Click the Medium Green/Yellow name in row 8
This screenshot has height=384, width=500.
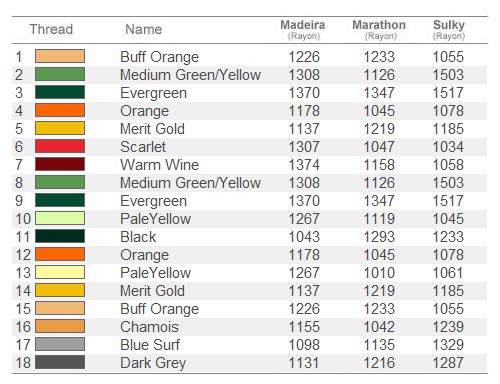click(190, 183)
